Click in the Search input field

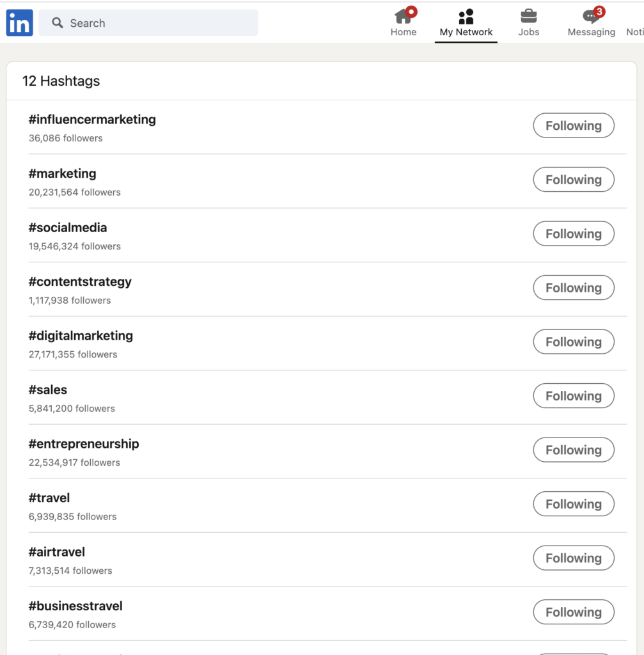[x=160, y=23]
